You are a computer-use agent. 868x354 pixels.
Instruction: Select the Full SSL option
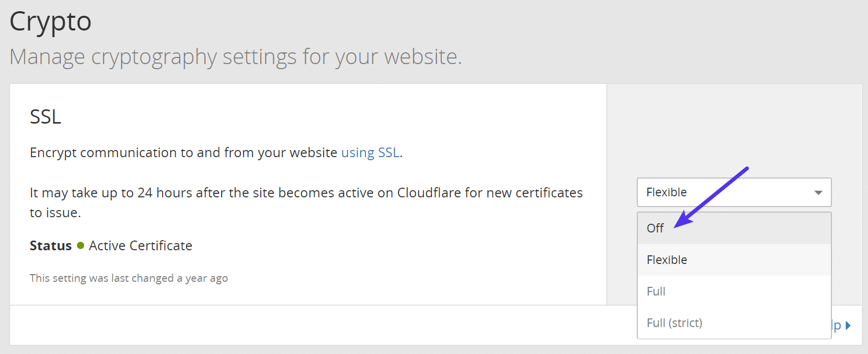pos(656,291)
